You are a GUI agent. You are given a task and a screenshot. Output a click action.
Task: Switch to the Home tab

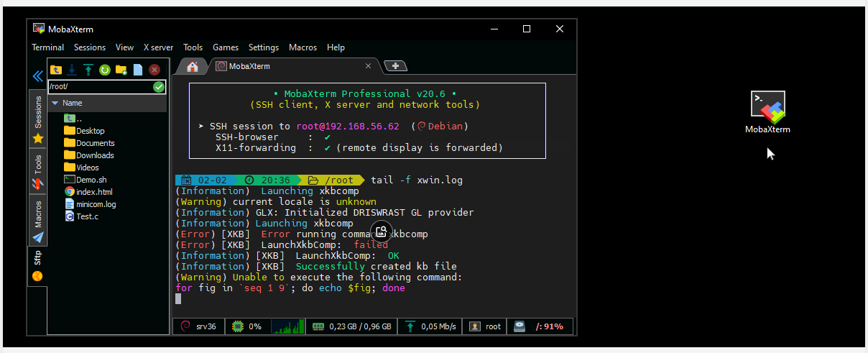(x=192, y=66)
